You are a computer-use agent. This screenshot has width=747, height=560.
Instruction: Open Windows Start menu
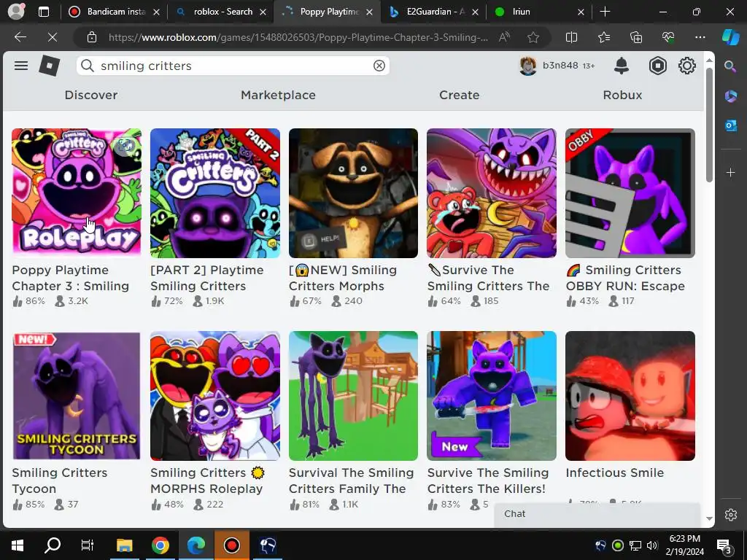18,545
